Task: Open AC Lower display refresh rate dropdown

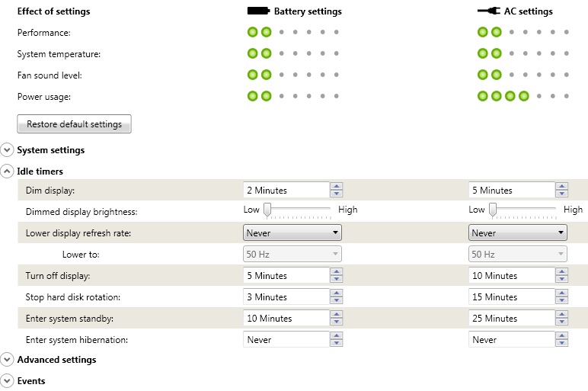Action: [518, 233]
